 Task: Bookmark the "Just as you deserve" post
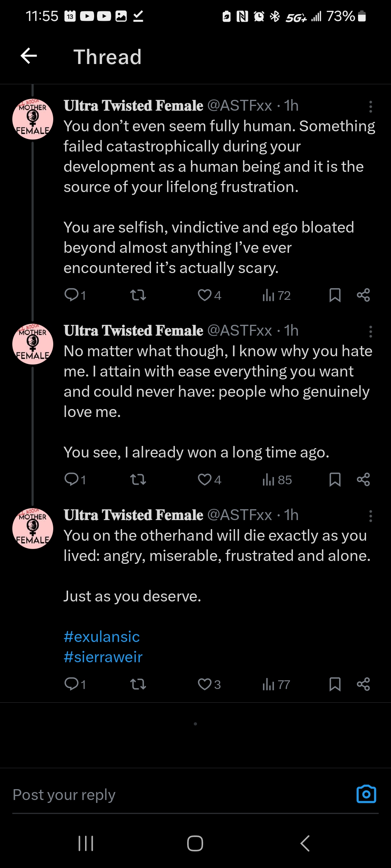tap(335, 684)
